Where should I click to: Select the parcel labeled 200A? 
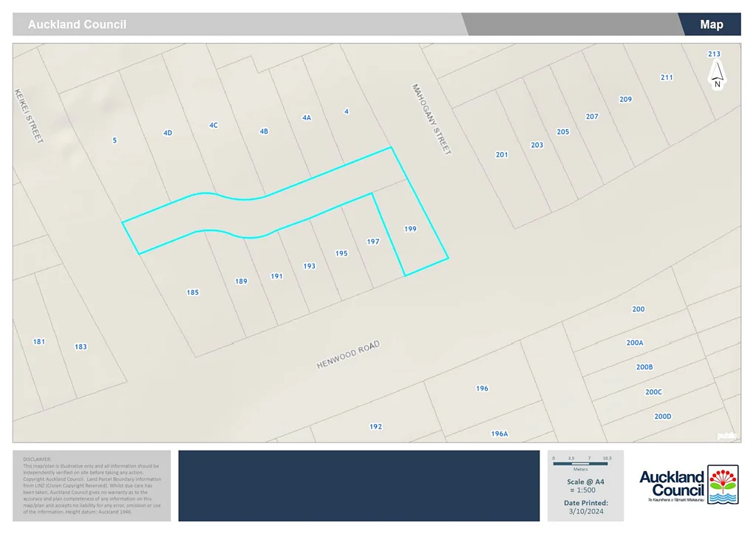tap(635, 343)
